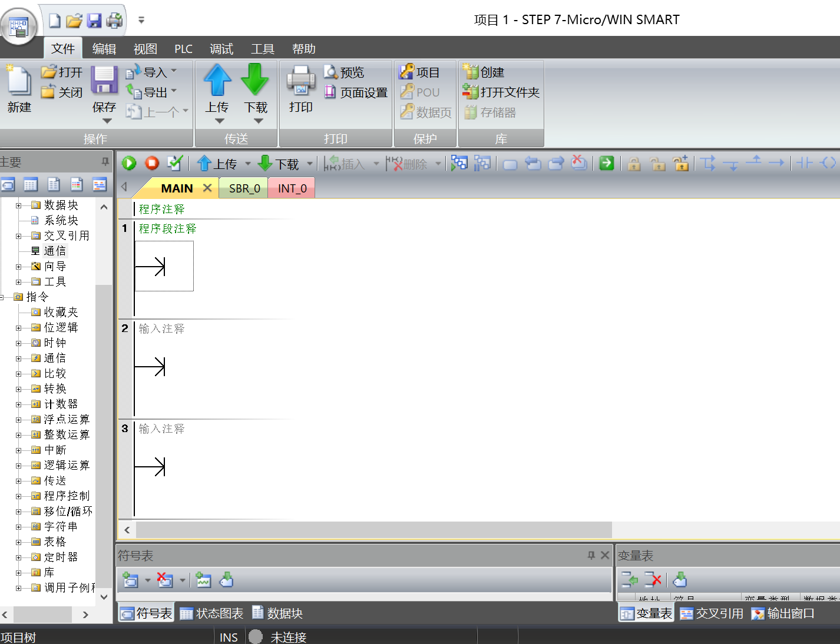This screenshot has width=840, height=644.
Task: Click add table icon in symbol table panel
Action: click(130, 580)
